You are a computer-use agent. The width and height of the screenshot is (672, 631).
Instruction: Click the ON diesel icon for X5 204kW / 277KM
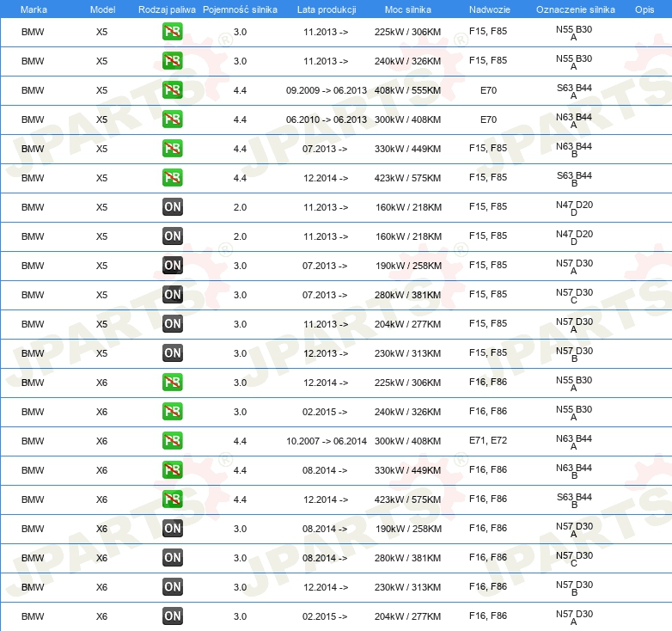(172, 323)
